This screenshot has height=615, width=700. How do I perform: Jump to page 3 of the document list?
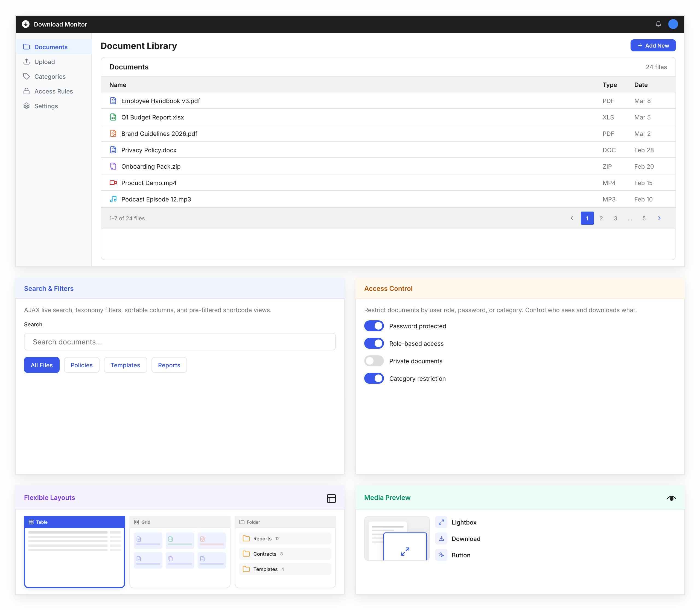[616, 218]
